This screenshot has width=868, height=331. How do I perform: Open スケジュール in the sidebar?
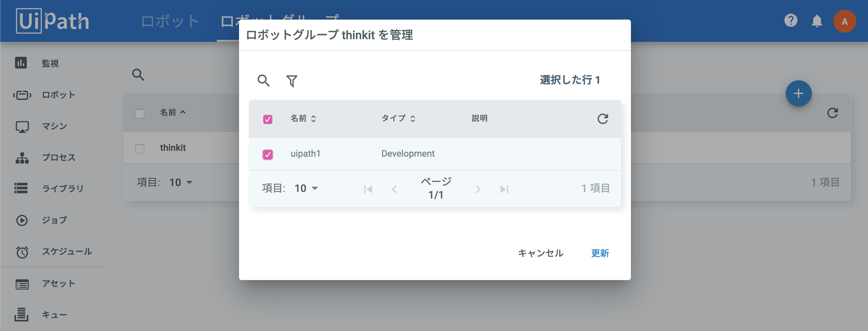coord(67,252)
